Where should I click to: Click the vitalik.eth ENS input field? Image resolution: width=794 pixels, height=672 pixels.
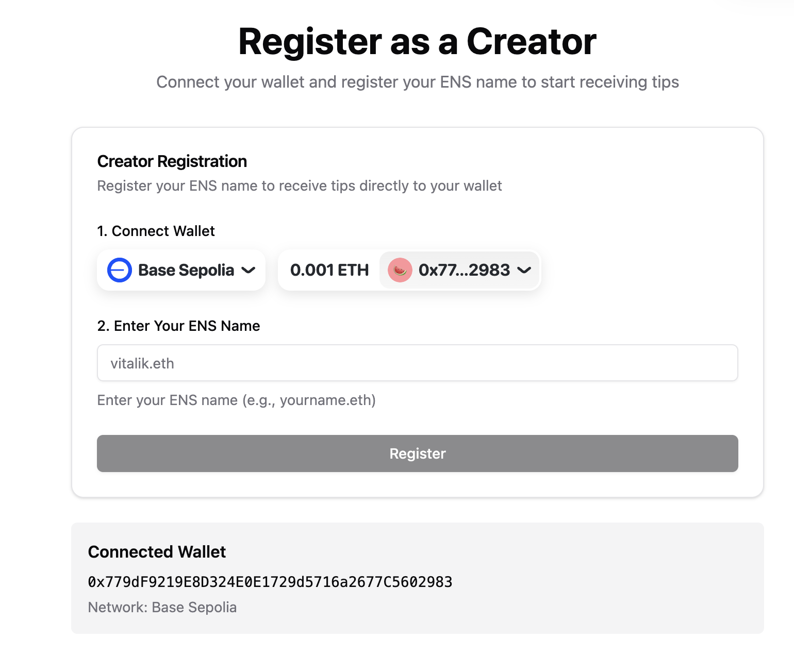coord(417,363)
